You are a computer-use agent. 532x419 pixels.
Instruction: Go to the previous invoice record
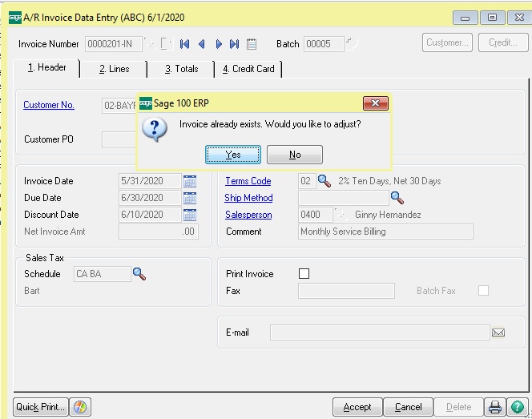[201, 44]
